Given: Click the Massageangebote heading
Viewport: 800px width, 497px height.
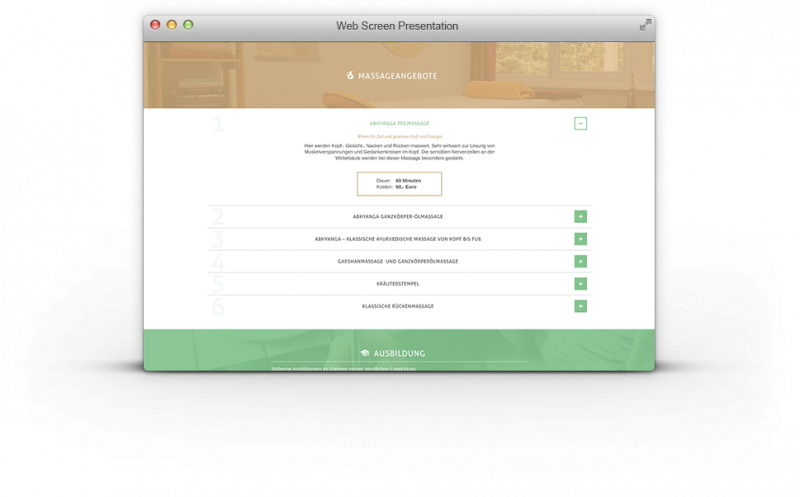Looking at the screenshot, I should click(397, 76).
